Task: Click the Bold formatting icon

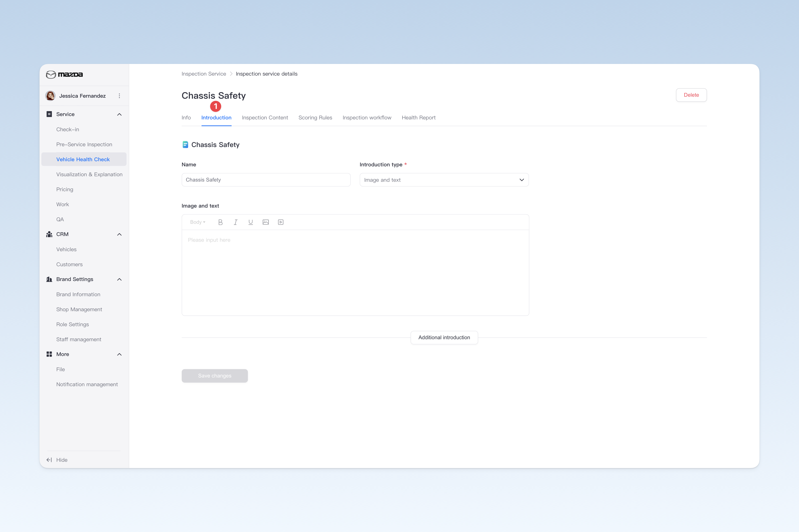Action: (220, 222)
